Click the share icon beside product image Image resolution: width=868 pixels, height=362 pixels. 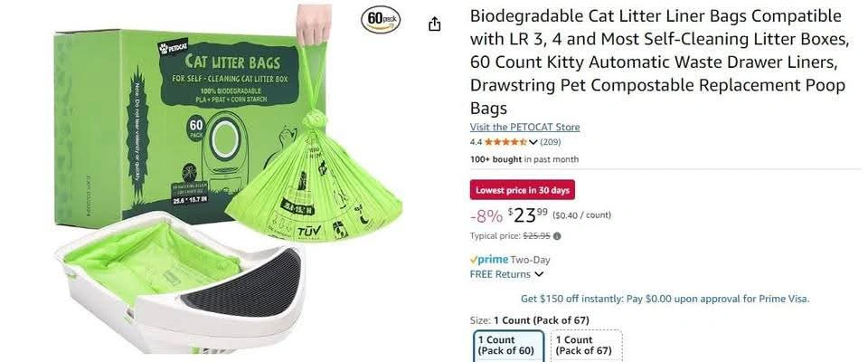click(435, 24)
